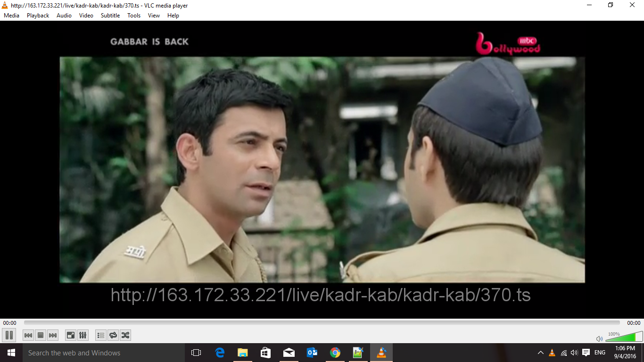Minimize the VLC window

(590, 5)
